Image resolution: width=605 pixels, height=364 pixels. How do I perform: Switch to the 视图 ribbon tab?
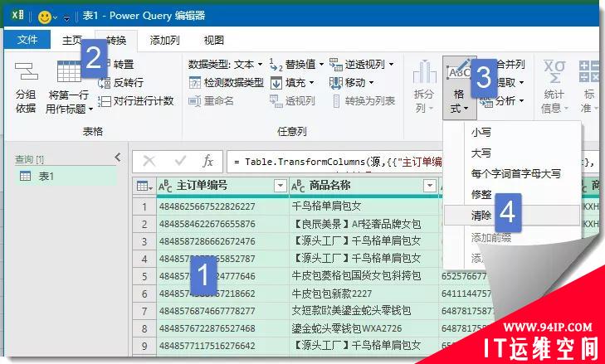point(213,40)
